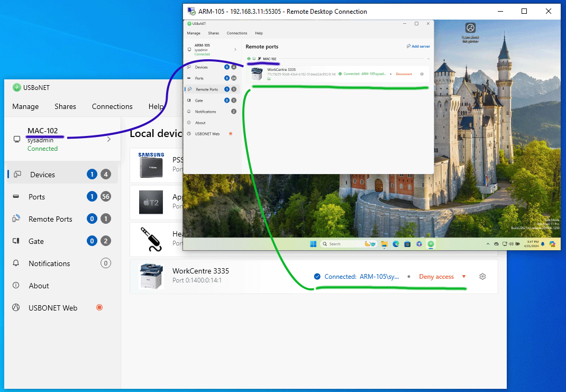The image size is (566, 392).
Task: Click the MAC-102 connection profile entry
Action: click(x=62, y=139)
